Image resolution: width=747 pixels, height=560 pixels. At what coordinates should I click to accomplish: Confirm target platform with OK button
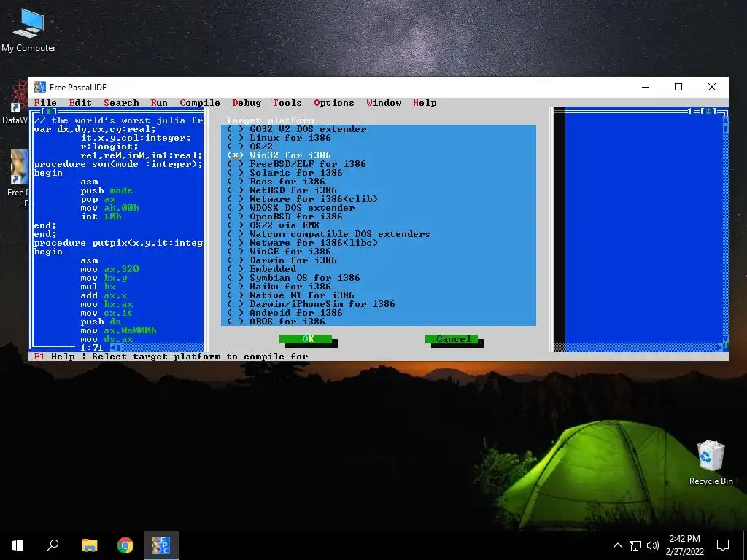(x=306, y=339)
